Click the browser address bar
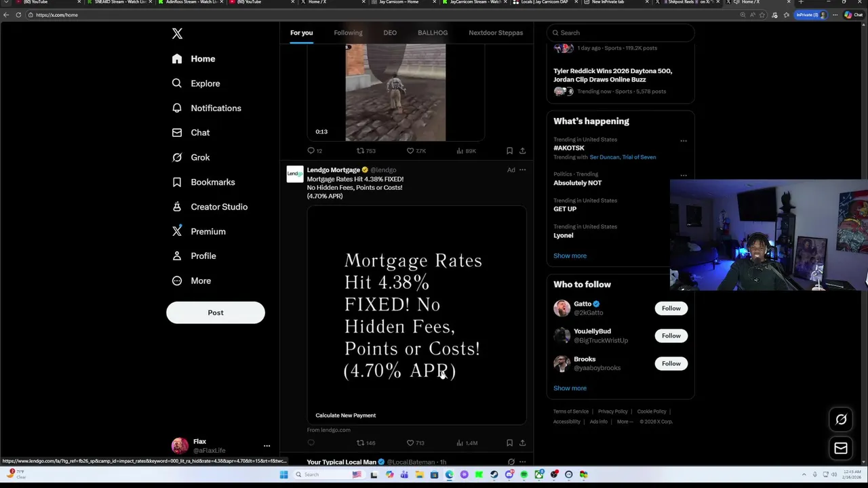Screen dimensions: 868x488 (x=380, y=15)
